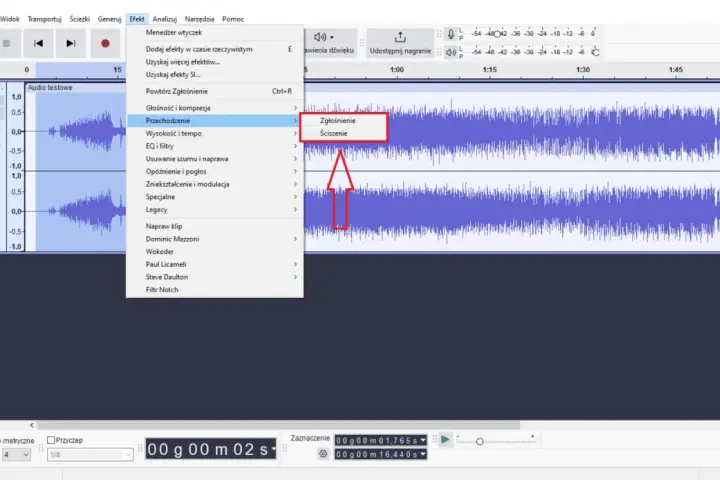Click Uzyskaj więcej efektów menu entry
The image size is (720, 480).
tap(214, 62)
